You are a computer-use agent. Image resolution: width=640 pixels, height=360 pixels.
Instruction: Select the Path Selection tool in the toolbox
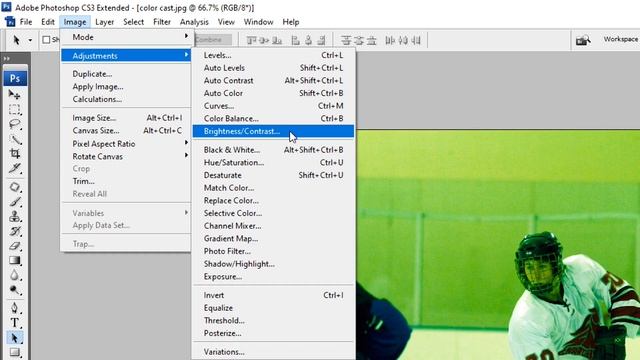click(14, 338)
